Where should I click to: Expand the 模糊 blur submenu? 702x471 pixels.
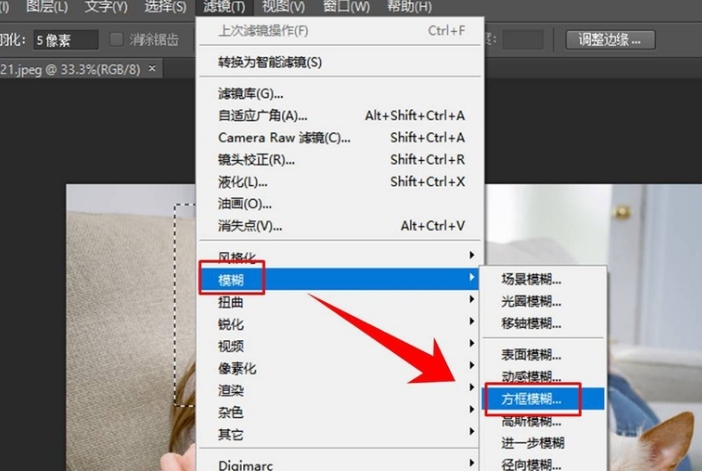click(x=340, y=279)
